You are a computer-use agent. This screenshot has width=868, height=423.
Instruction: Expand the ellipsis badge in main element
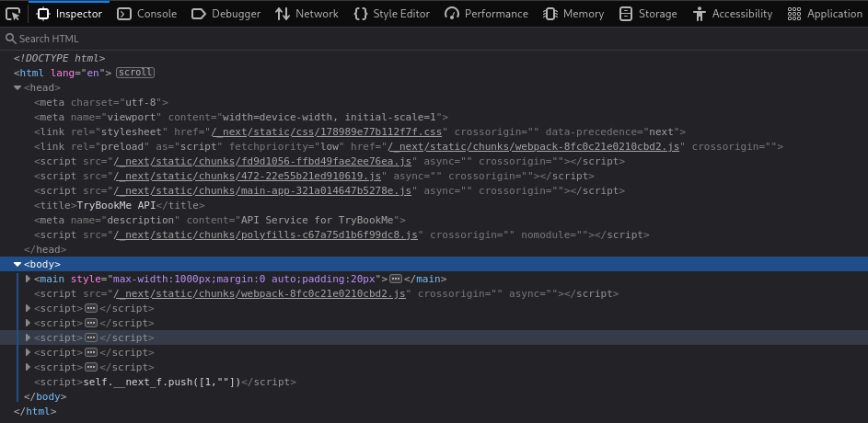tap(396, 279)
